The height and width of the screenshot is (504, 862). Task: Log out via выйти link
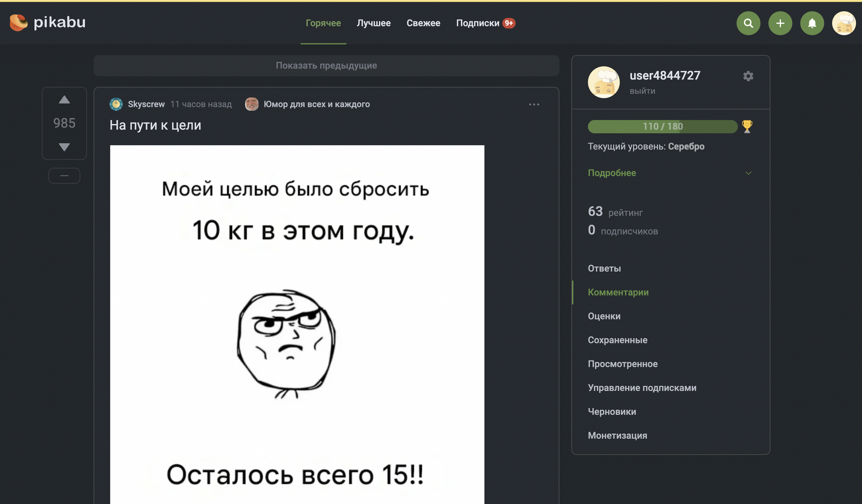[x=642, y=91]
